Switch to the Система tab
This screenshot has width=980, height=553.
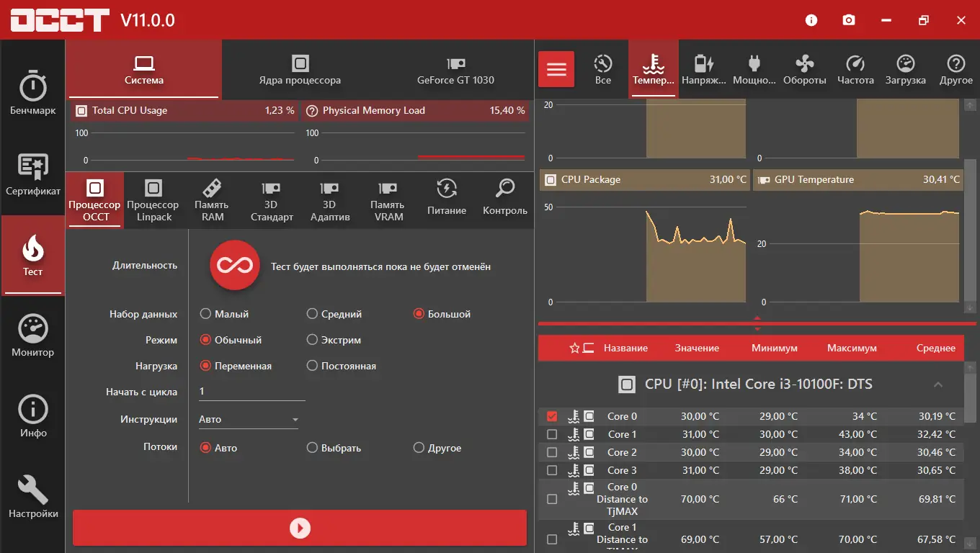[144, 69]
